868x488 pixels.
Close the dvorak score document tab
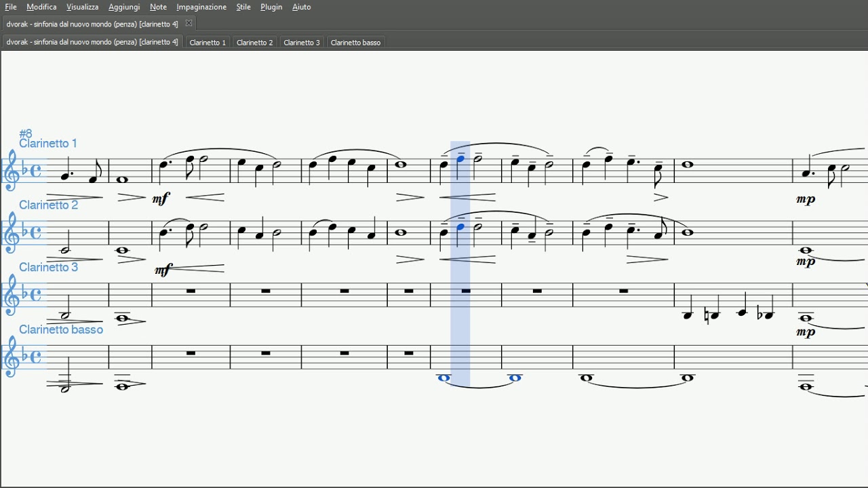[x=189, y=23]
